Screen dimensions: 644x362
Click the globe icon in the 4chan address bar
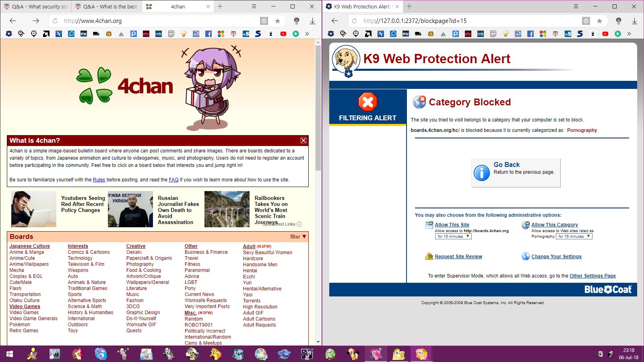pos(264,21)
